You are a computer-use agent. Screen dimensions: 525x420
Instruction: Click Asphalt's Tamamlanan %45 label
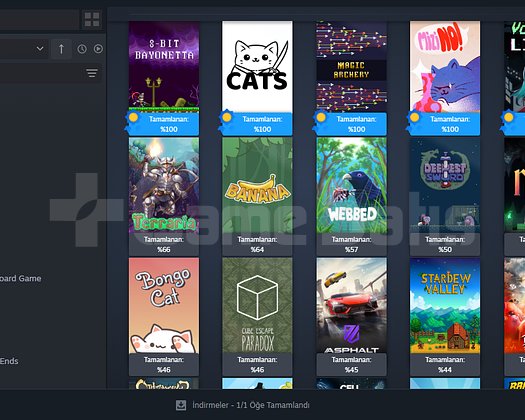(352, 365)
